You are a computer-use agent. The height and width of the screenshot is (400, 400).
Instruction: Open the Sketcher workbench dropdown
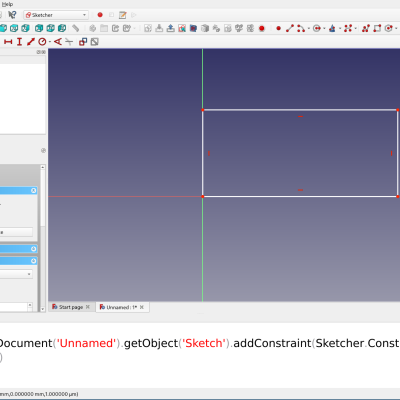[x=56, y=15]
